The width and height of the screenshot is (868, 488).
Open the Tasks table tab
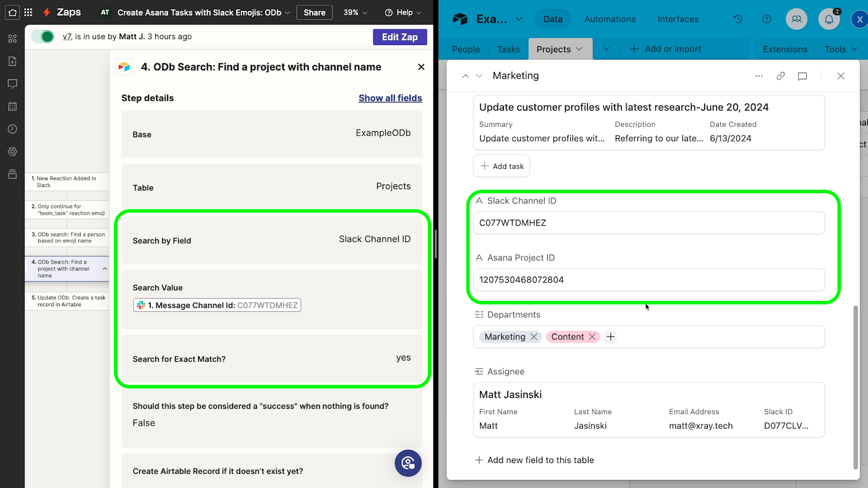tap(508, 49)
